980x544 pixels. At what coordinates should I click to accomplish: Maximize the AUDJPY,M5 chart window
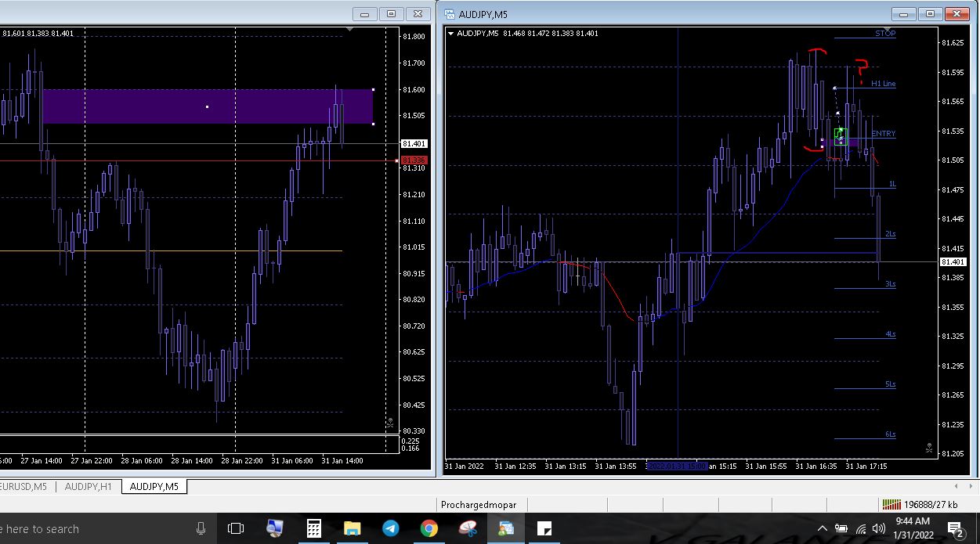pos(931,14)
